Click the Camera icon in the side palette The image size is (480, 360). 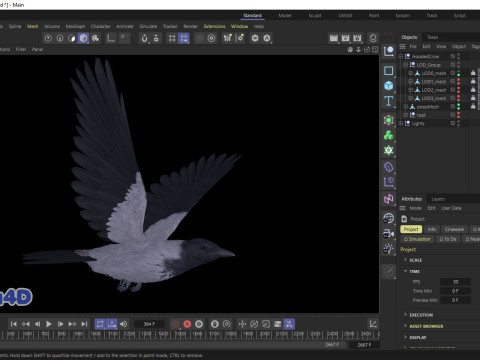[389, 233]
